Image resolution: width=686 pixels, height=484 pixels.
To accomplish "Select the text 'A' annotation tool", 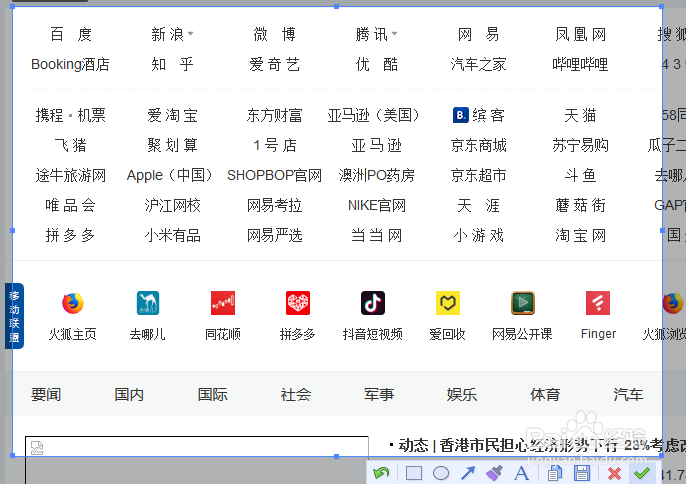I will (x=521, y=473).
